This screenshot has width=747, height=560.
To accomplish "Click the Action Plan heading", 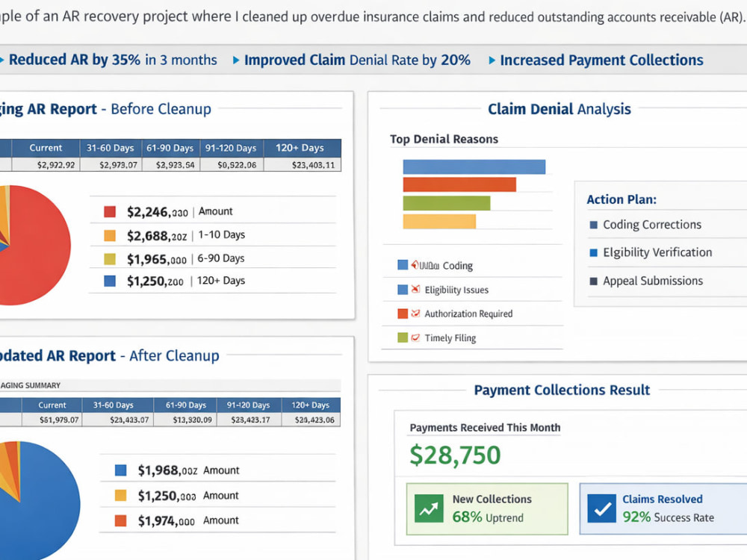I will click(622, 199).
